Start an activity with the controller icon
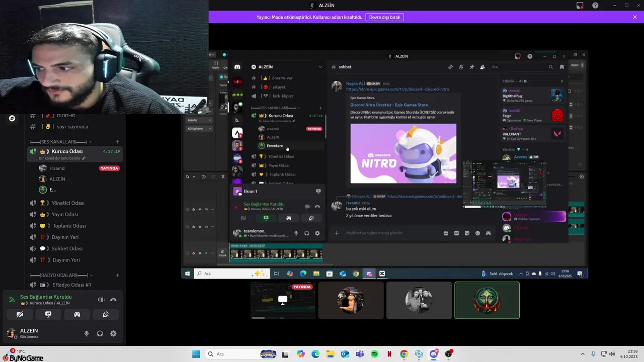 tap(77, 314)
